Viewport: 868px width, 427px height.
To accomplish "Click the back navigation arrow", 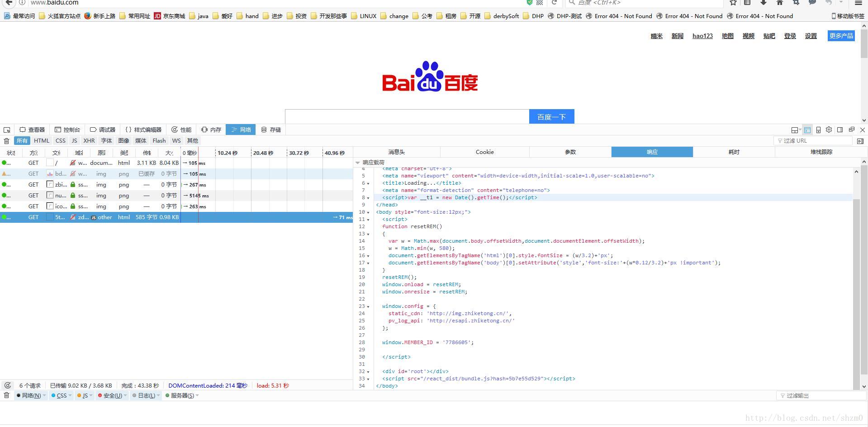I will click(x=9, y=2).
